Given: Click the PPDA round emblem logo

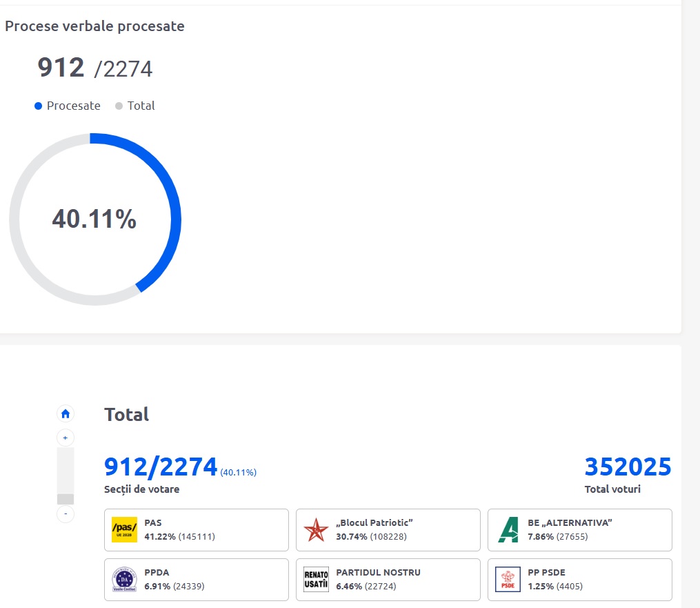Looking at the screenshot, I should click(124, 580).
